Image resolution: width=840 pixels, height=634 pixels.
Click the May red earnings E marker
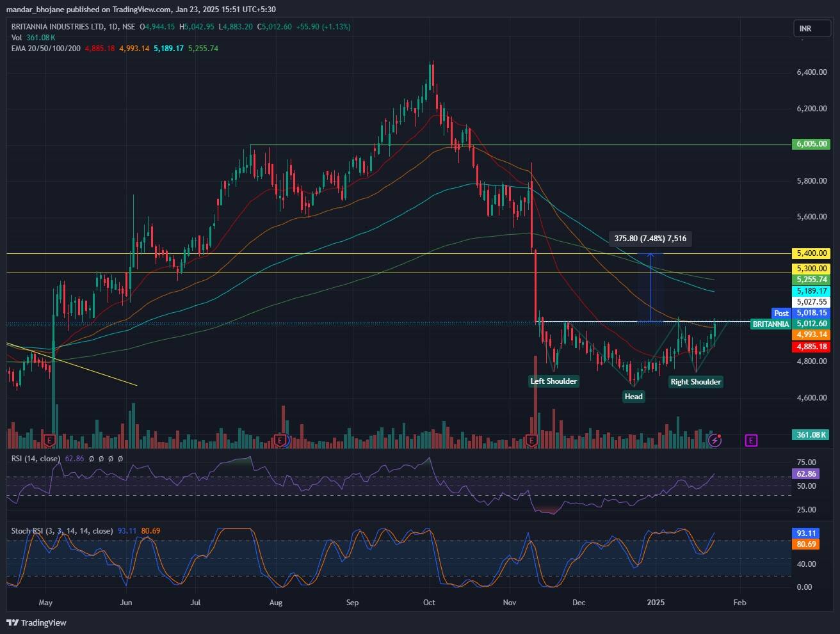click(49, 440)
